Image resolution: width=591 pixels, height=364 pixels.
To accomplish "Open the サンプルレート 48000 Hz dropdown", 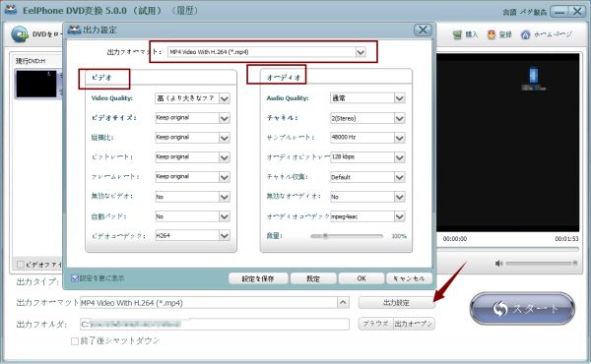I will (400, 138).
